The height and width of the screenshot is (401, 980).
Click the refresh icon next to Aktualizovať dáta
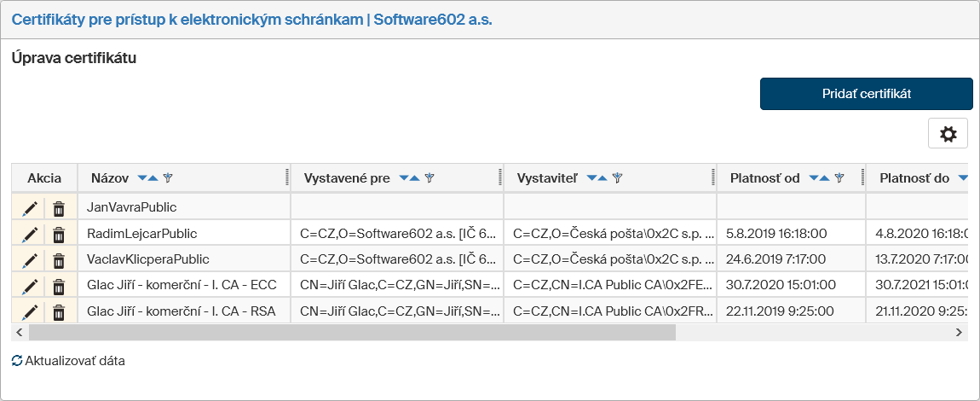tap(17, 361)
